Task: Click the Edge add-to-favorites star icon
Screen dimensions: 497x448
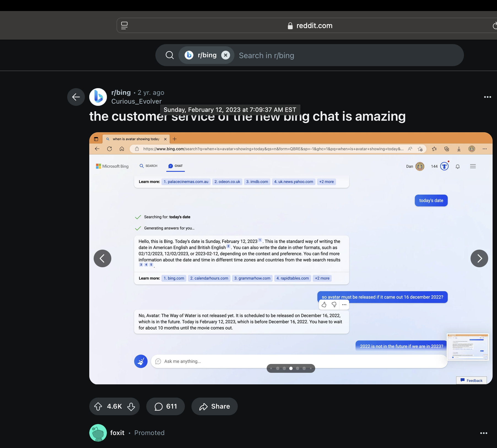Action: click(420, 149)
